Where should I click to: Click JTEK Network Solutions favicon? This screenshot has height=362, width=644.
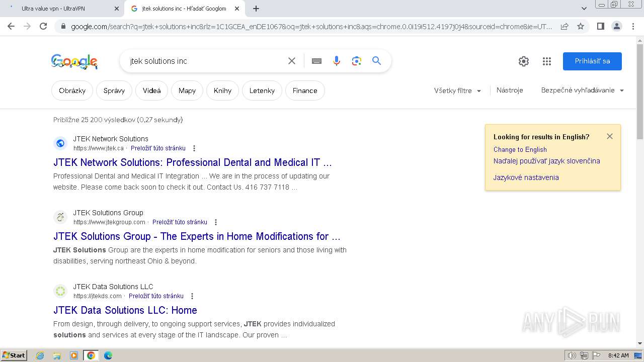(60, 143)
